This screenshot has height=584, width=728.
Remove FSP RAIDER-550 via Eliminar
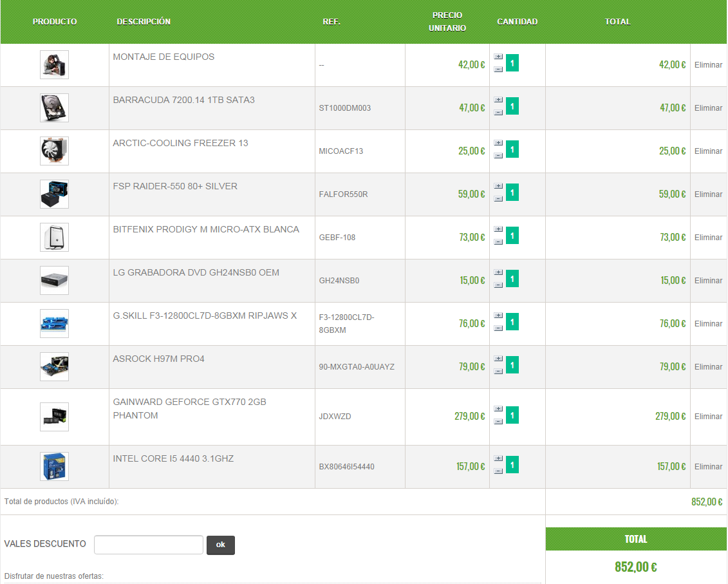708,194
